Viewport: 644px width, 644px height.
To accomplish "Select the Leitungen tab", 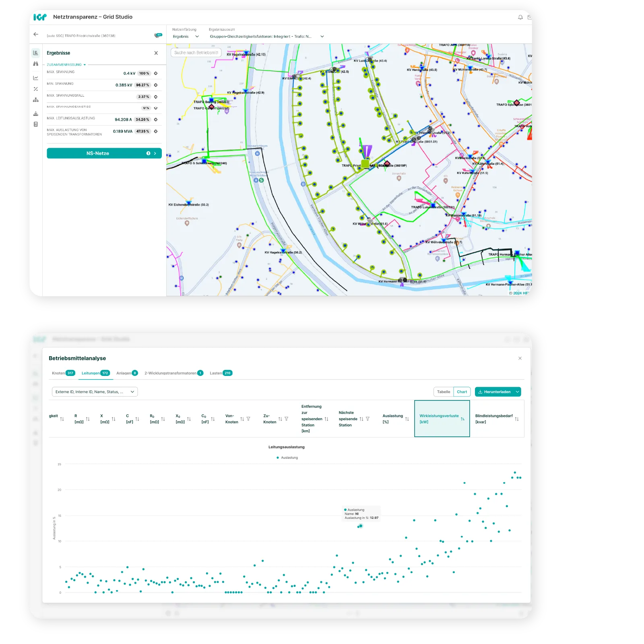I will coord(96,373).
